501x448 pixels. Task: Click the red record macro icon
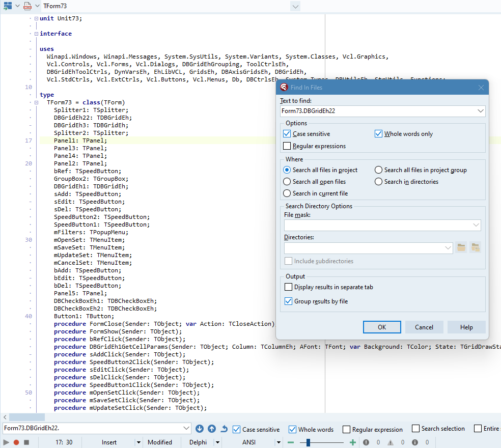click(x=16, y=442)
